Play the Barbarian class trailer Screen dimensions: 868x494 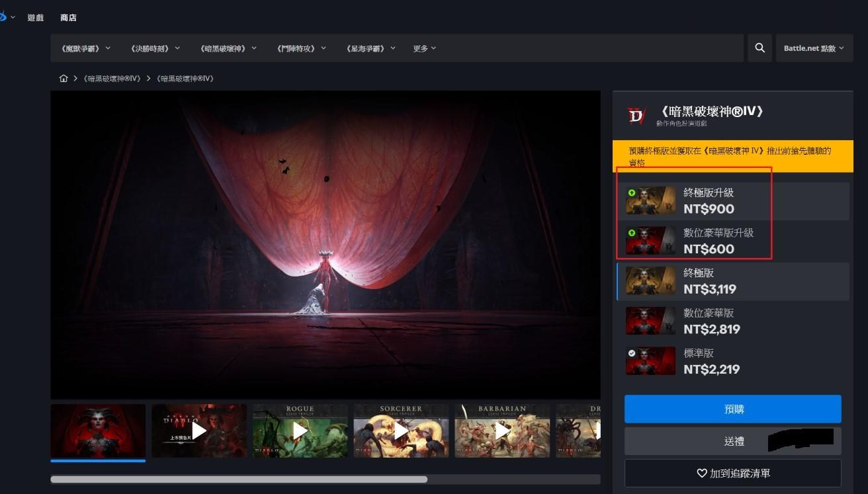click(x=503, y=431)
